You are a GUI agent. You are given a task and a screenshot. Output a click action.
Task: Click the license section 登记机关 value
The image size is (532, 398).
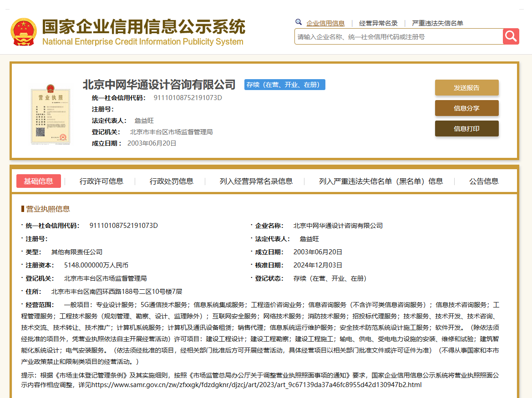tap(105, 278)
